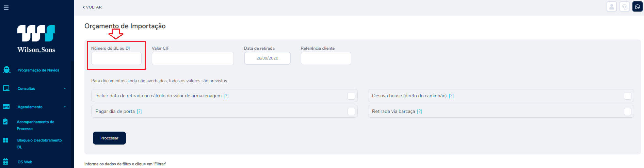The width and height of the screenshot is (644, 168).
Task: Open the Consultas menu item
Action: (26, 88)
